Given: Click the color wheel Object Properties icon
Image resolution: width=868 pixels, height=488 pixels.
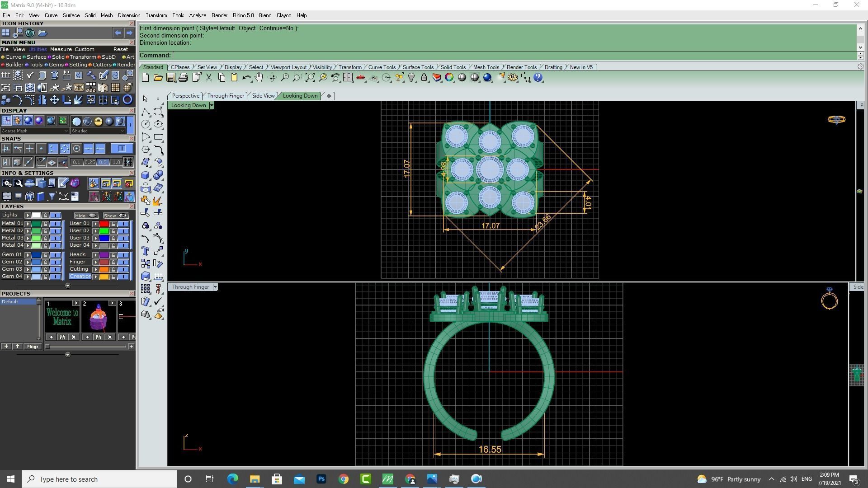Looking at the screenshot, I should [x=449, y=78].
